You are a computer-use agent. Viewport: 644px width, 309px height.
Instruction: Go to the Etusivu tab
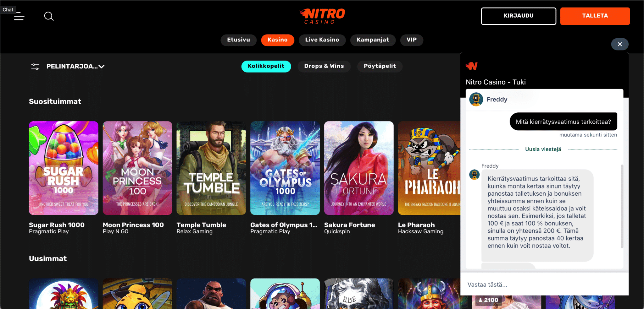[x=239, y=40]
